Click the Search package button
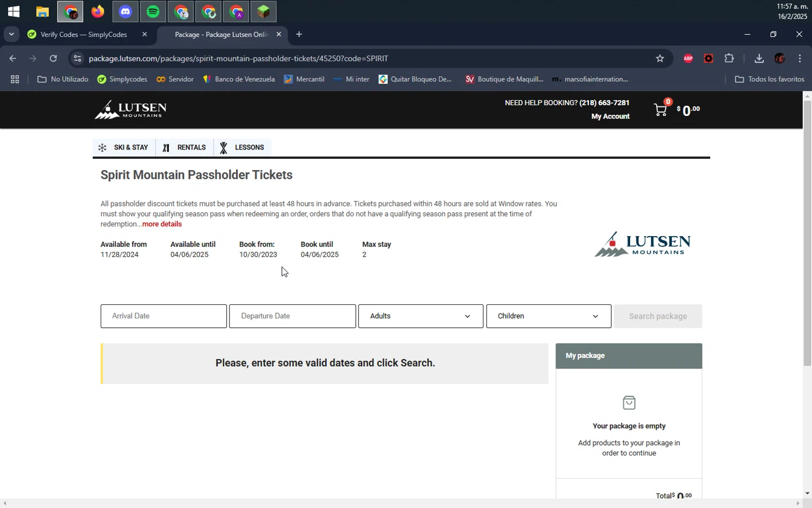This screenshot has height=508, width=812. (x=658, y=316)
